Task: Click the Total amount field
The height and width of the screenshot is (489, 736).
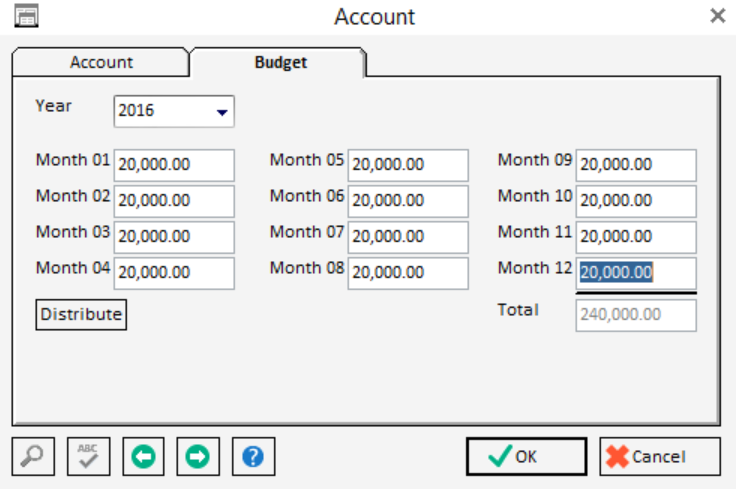Action: click(x=636, y=314)
